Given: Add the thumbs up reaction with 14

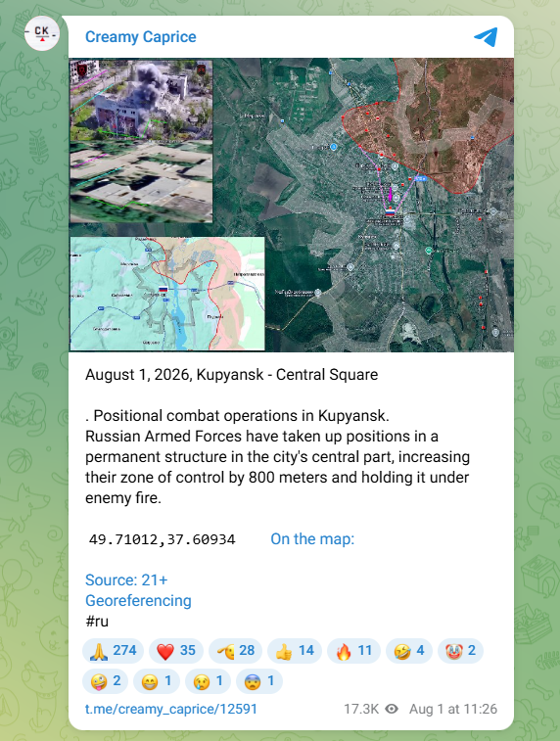Looking at the screenshot, I should [x=295, y=651].
